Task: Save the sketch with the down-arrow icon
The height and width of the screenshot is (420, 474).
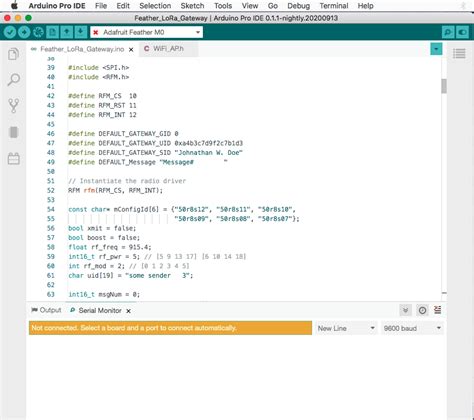Action: [81, 32]
